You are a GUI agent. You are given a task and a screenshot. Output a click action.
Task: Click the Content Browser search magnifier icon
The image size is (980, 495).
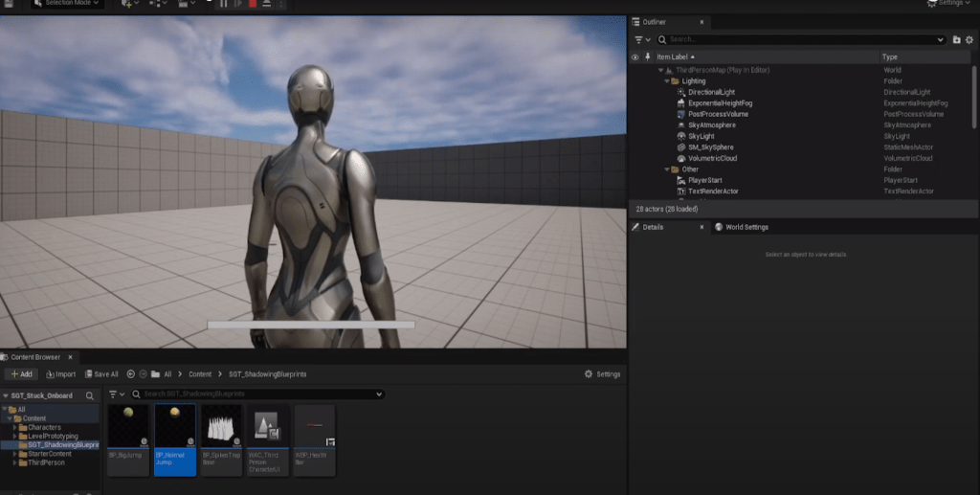coord(89,395)
